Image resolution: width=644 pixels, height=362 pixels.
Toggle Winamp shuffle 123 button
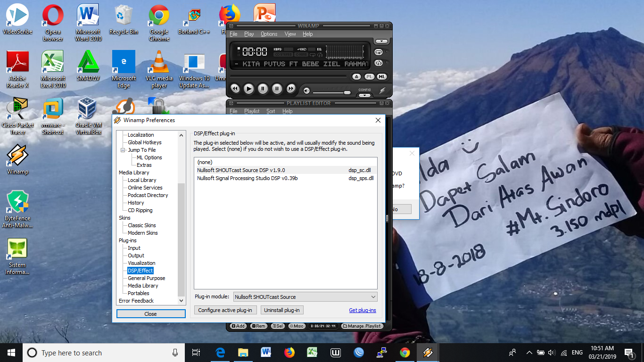pos(379,63)
